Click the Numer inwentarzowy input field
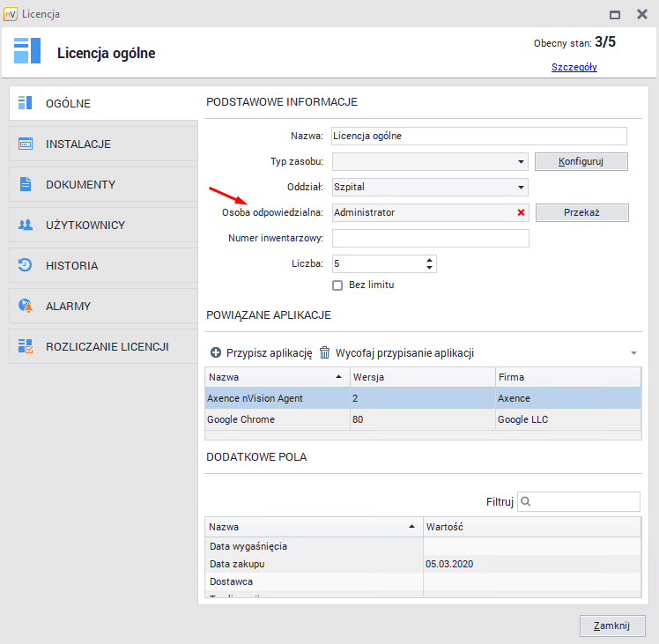Image resolution: width=659 pixels, height=644 pixels. (430, 238)
